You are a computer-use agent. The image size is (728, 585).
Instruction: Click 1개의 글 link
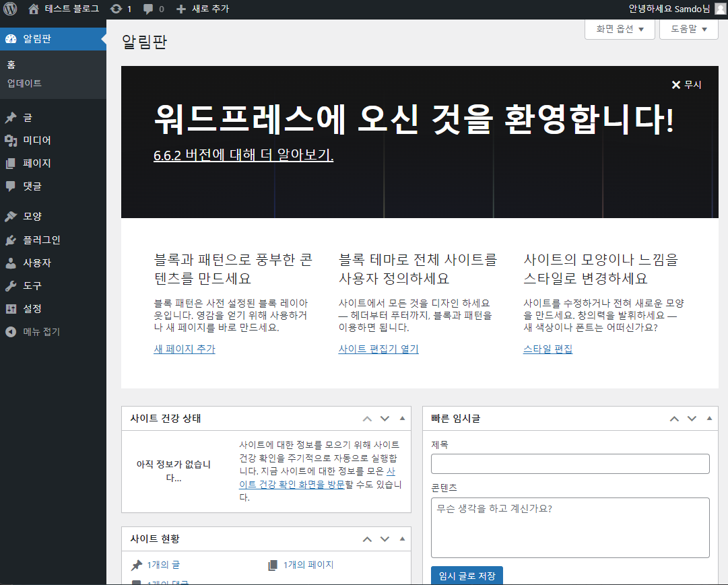click(x=164, y=565)
